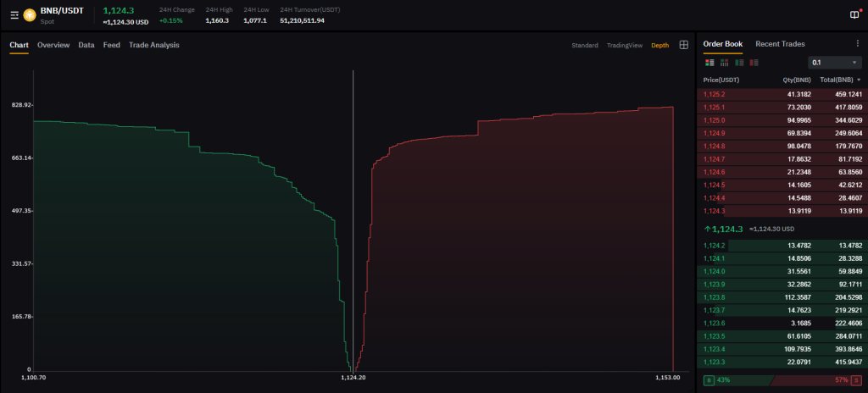Select bid price 1,123.9
The image size is (868, 393).
point(714,285)
